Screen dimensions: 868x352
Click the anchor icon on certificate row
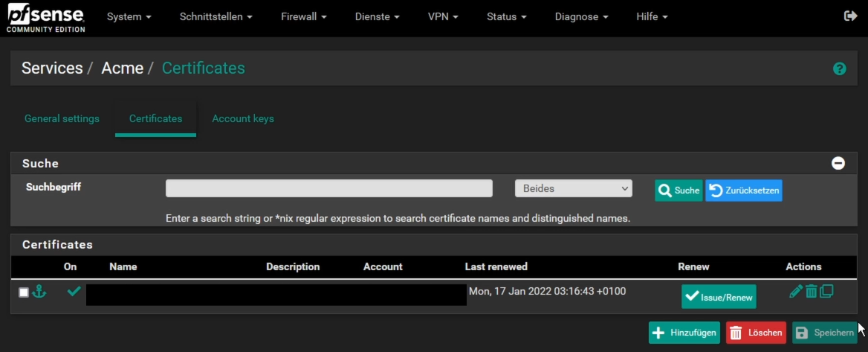39,291
